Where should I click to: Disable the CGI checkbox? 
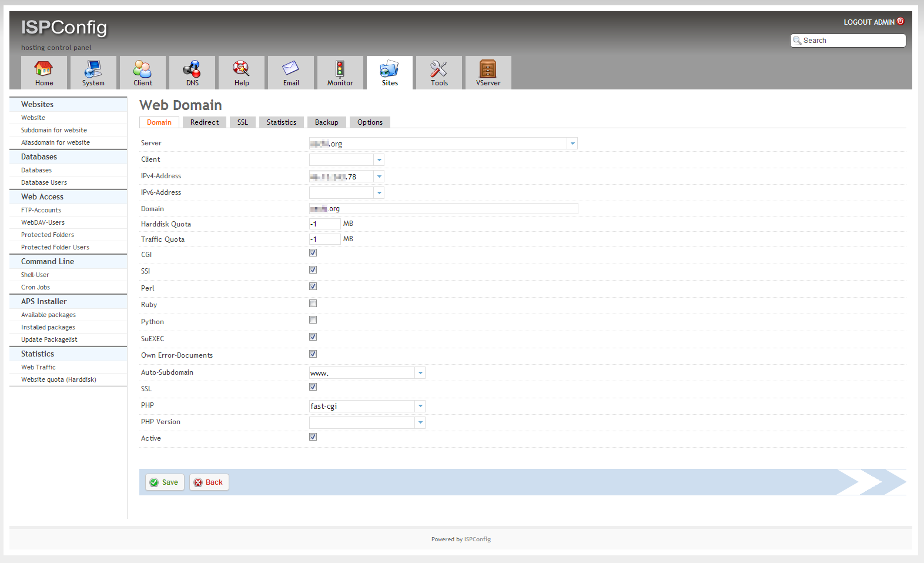pos(313,253)
